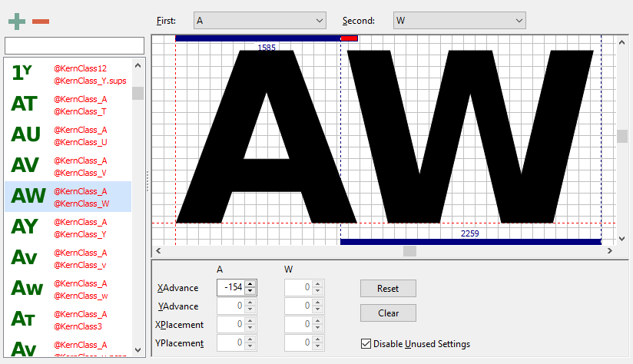Viewport: 633px width, 364px height.
Task: Click the preview horizontal scroll right arrow
Action: click(610, 251)
